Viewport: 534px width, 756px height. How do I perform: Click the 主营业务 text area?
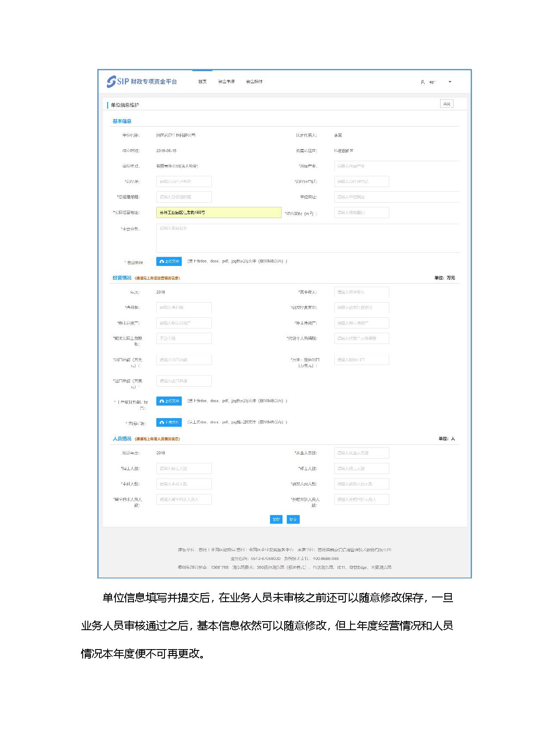[307, 237]
